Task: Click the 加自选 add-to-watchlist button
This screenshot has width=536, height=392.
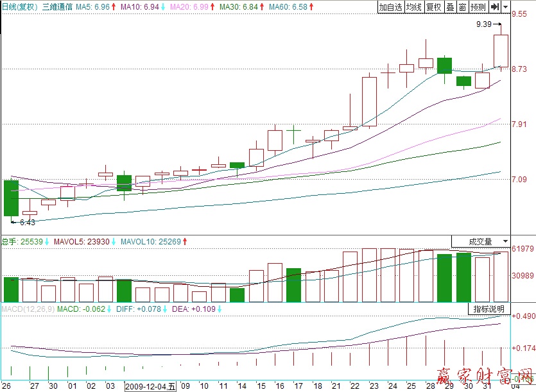Action: [x=390, y=7]
